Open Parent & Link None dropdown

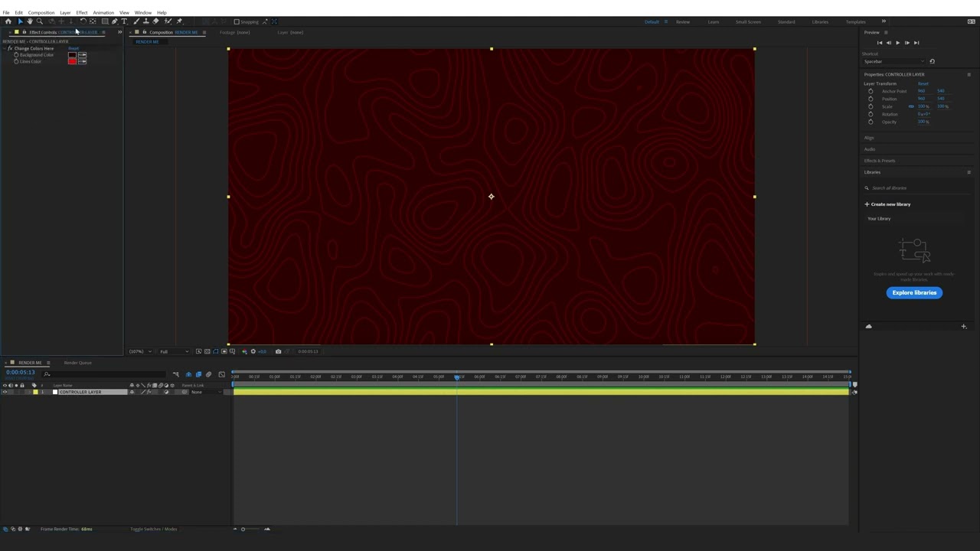(x=205, y=392)
